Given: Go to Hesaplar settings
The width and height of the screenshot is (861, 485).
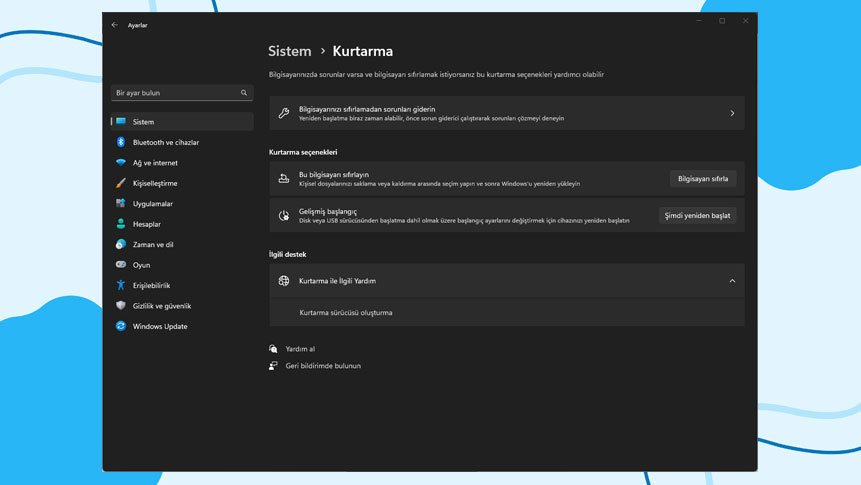Looking at the screenshot, I should click(x=146, y=224).
